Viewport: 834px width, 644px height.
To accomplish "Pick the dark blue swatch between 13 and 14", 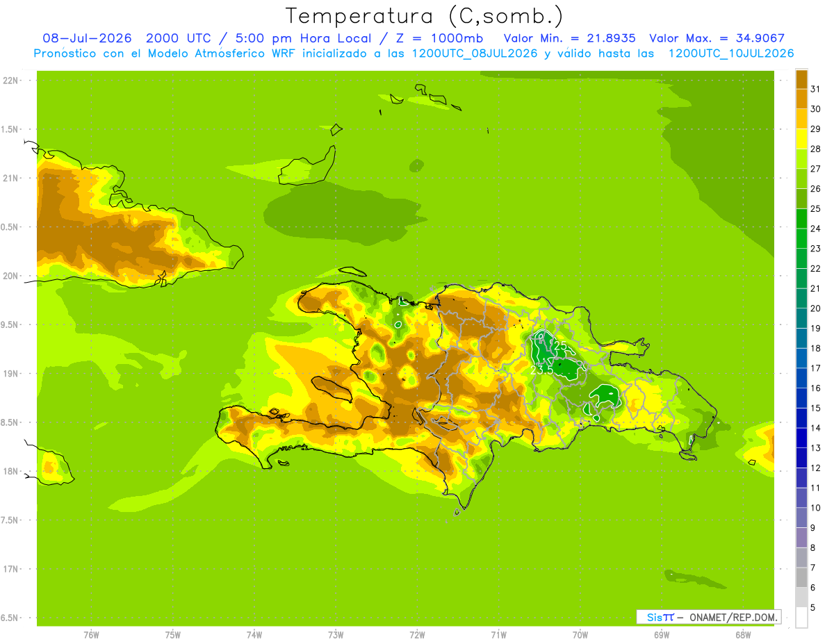I will (801, 438).
